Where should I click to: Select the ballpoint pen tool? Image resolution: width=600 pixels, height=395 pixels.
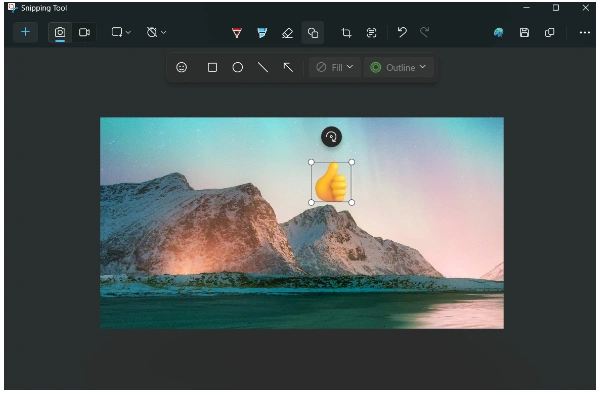237,33
